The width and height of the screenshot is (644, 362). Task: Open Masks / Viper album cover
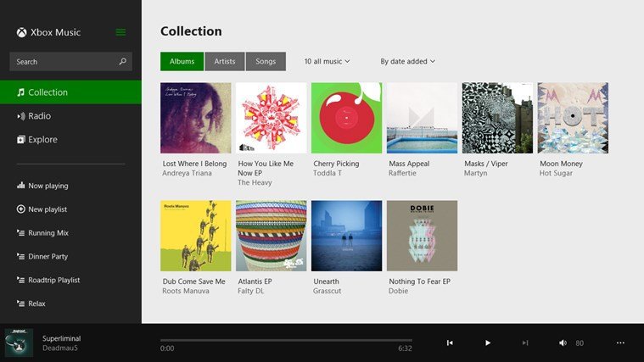[497, 118]
